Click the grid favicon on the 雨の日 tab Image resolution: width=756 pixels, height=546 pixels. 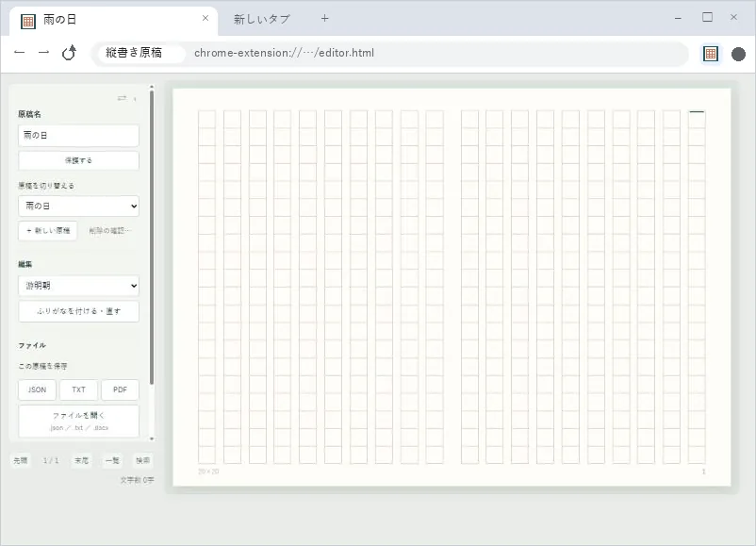[28, 21]
